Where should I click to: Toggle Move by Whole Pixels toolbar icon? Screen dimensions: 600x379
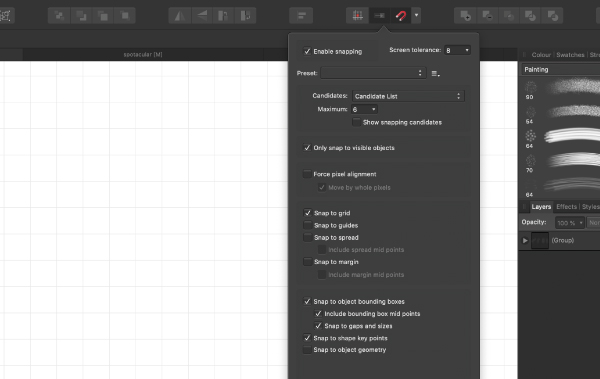[379, 16]
